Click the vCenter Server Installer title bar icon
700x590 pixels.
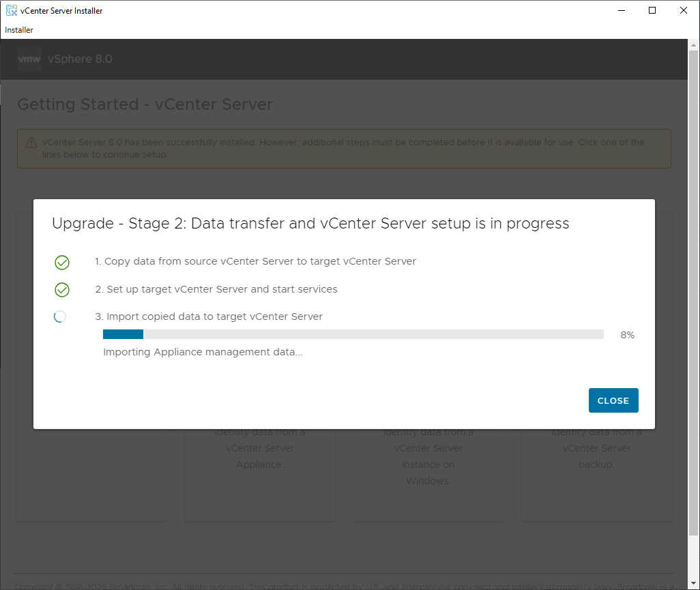(x=11, y=10)
